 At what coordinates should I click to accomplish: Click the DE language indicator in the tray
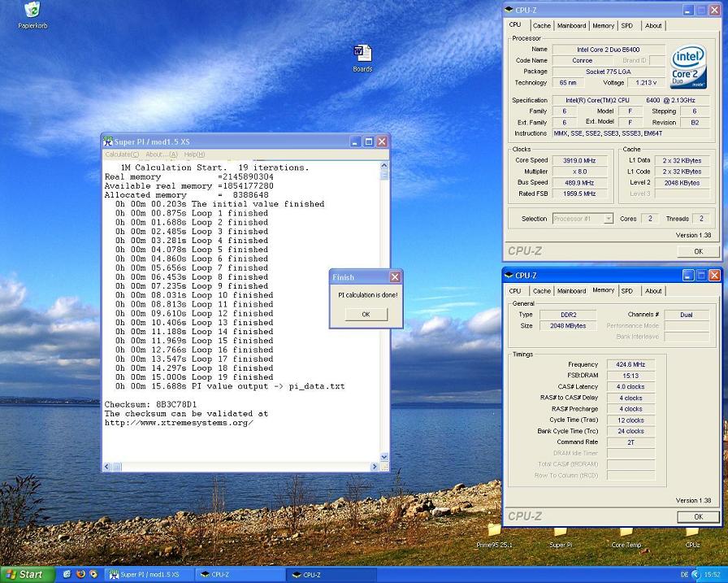(684, 575)
